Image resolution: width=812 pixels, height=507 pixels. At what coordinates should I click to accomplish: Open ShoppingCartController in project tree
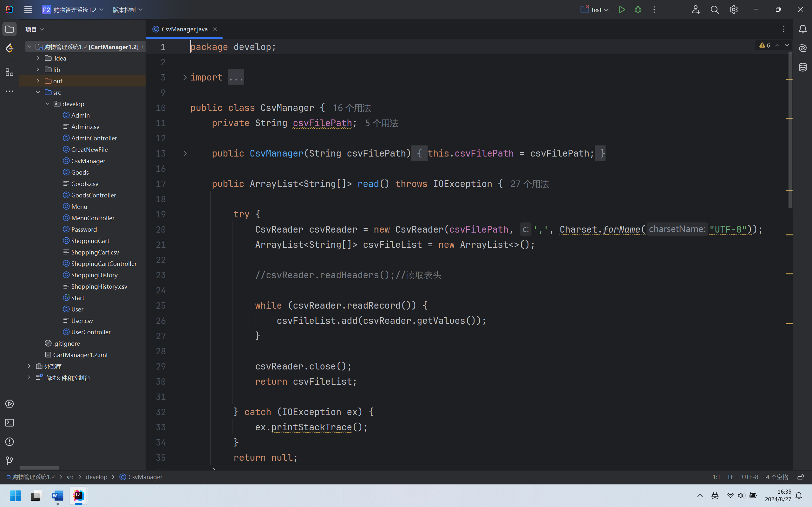tap(104, 264)
